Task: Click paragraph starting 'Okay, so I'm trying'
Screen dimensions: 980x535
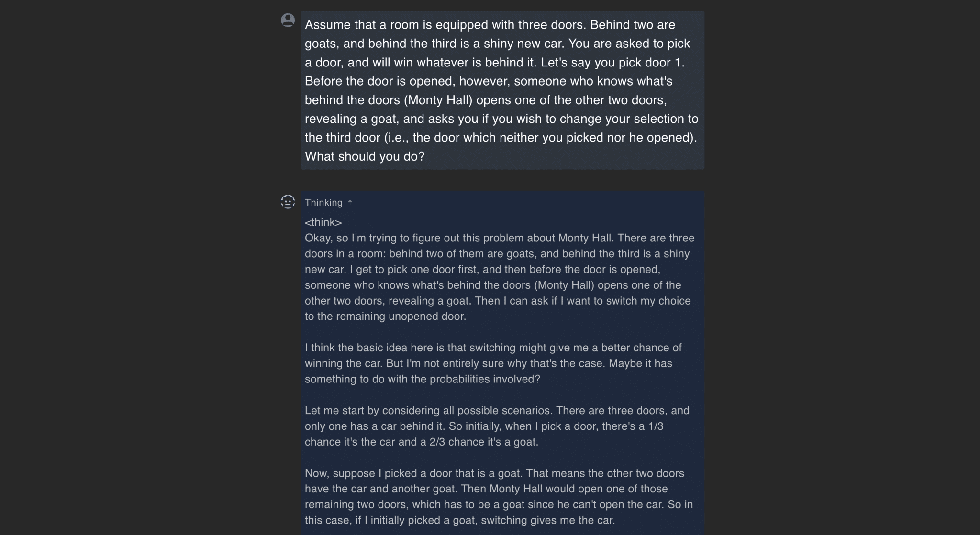Action: tap(498, 277)
